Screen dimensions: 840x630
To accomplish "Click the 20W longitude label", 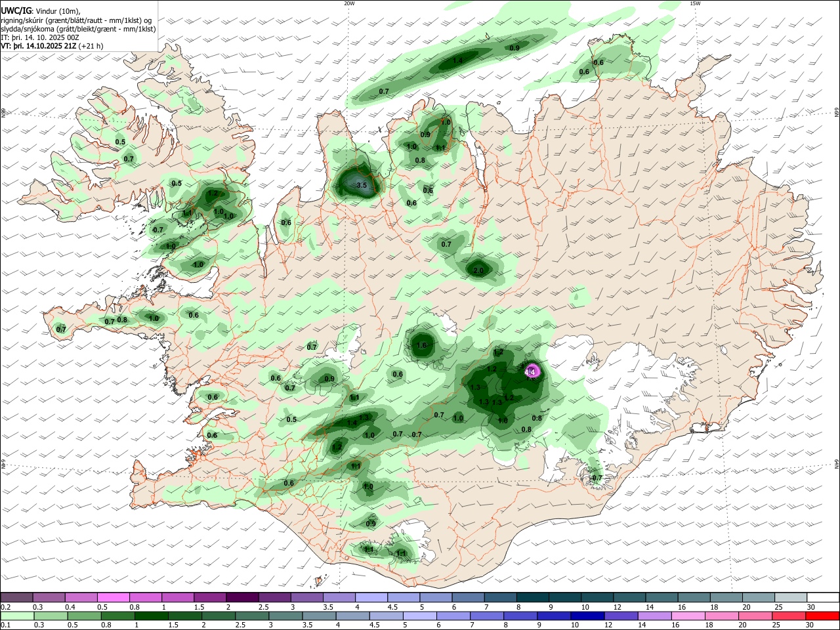I will (x=349, y=3).
